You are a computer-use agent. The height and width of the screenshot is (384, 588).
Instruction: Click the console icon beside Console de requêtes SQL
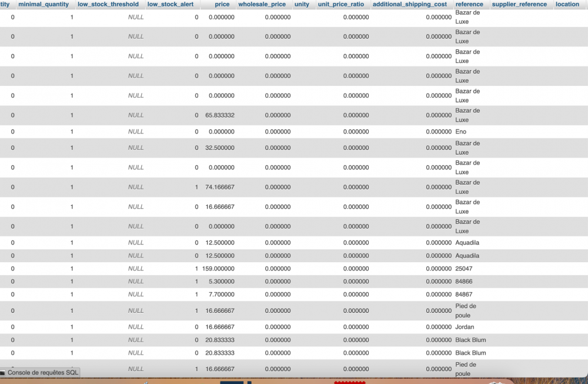coord(3,373)
